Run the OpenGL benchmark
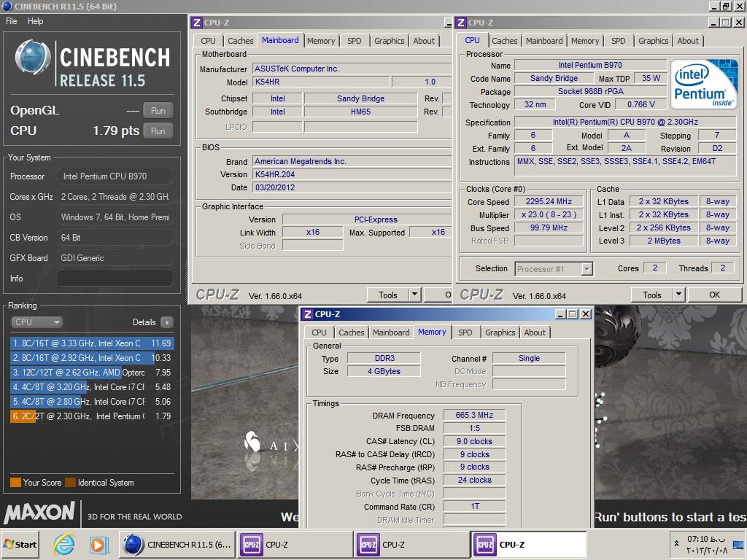 (x=158, y=111)
